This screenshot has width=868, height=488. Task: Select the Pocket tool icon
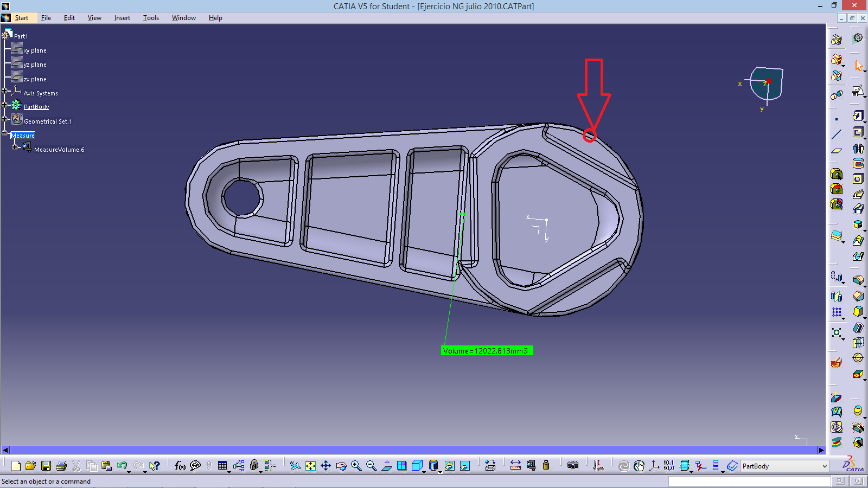858,132
